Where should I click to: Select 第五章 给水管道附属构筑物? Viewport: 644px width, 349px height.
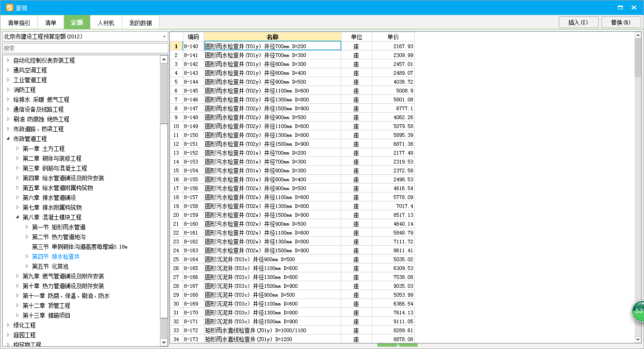pos(58,188)
